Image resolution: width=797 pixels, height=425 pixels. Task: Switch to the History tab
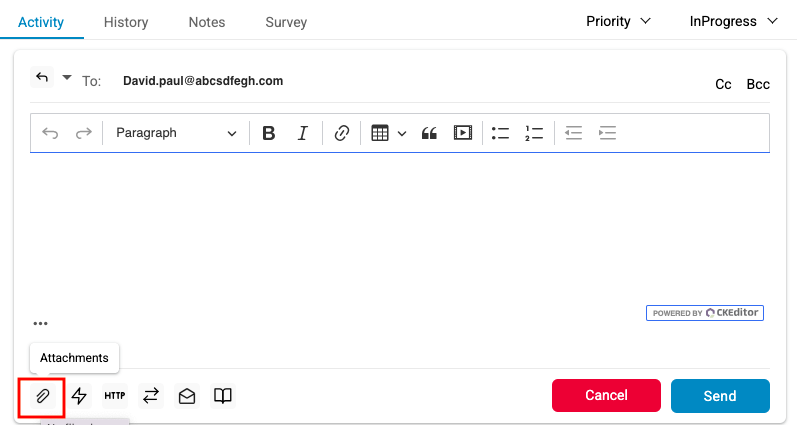126,22
